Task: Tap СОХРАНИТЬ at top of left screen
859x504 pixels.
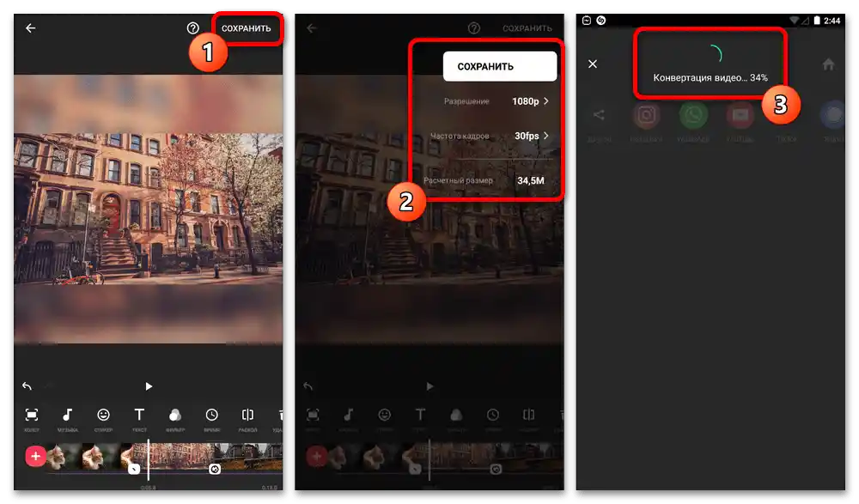Action: [246, 28]
